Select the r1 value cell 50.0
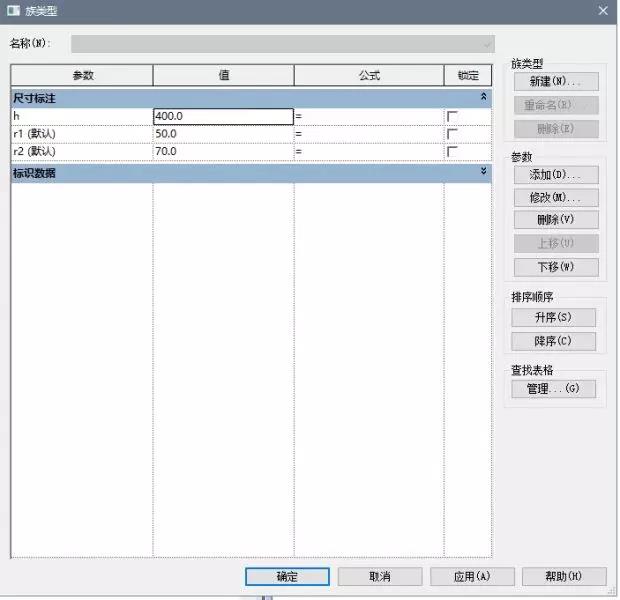The width and height of the screenshot is (620, 600). (x=223, y=134)
